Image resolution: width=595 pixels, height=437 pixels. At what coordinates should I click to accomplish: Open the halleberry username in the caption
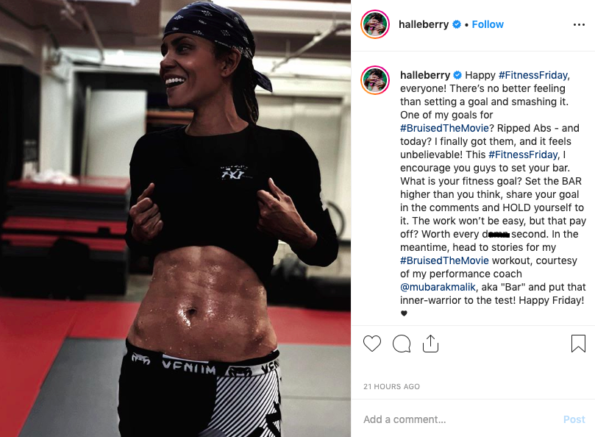click(x=425, y=75)
